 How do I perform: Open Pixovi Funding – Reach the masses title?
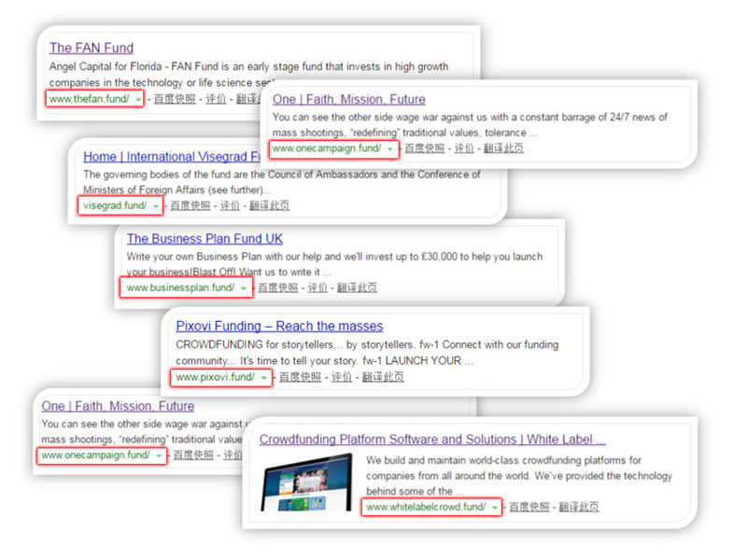point(279,326)
